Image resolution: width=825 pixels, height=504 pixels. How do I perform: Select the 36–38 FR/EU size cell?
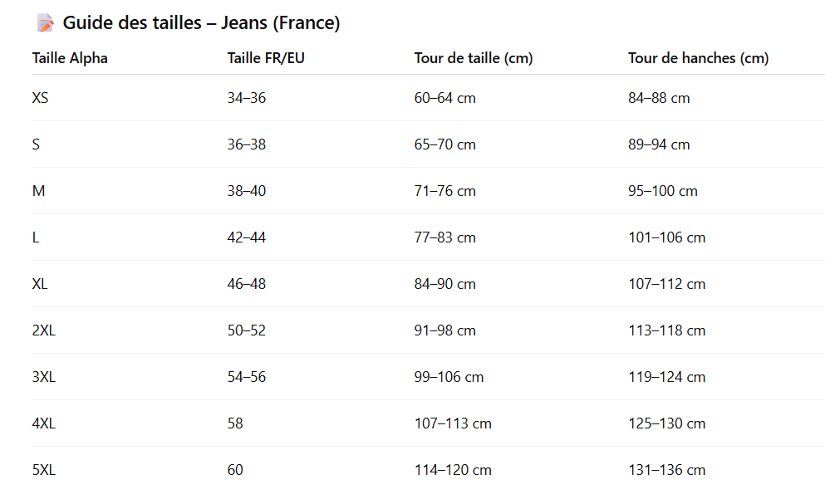pos(247,144)
